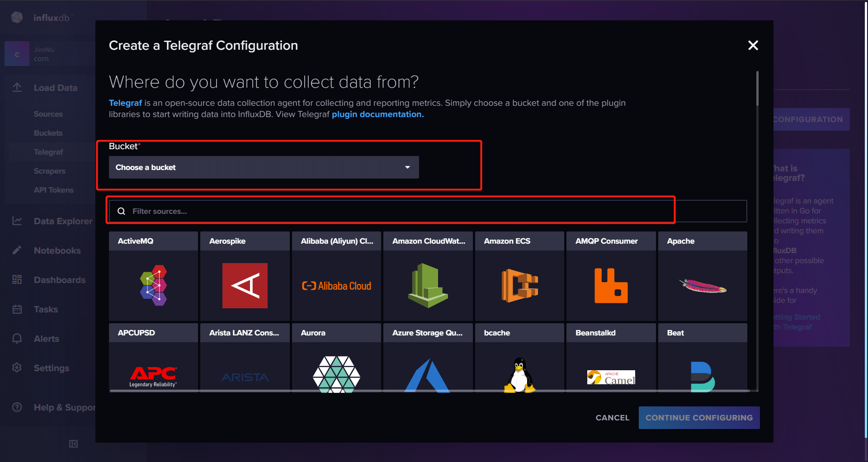Open Sources in the sidebar
The image size is (868, 462).
coord(48,114)
